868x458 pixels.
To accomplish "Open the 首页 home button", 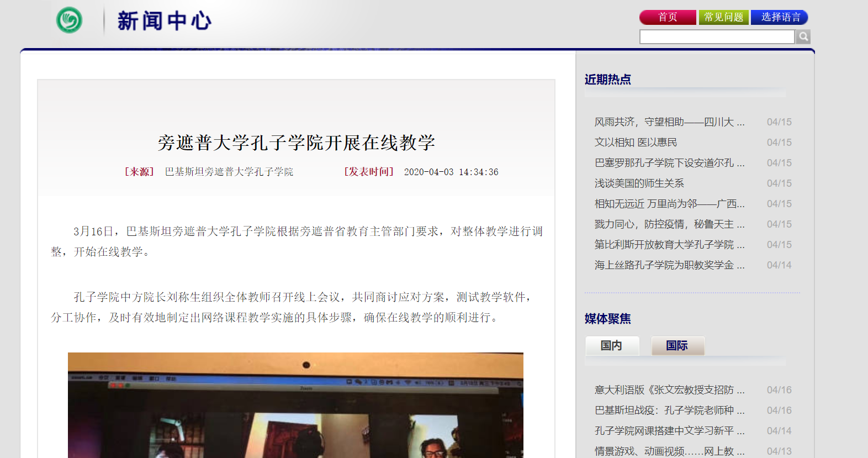I will (668, 17).
